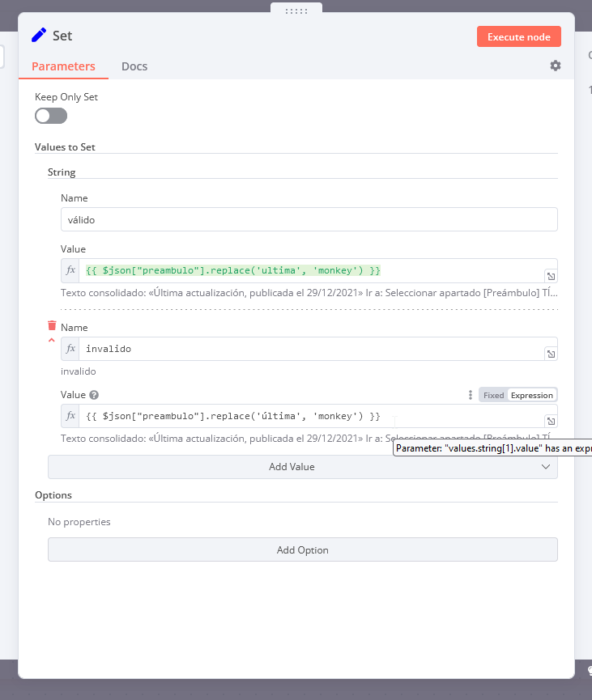
Task: Click the Add Option button
Action: pos(302,549)
